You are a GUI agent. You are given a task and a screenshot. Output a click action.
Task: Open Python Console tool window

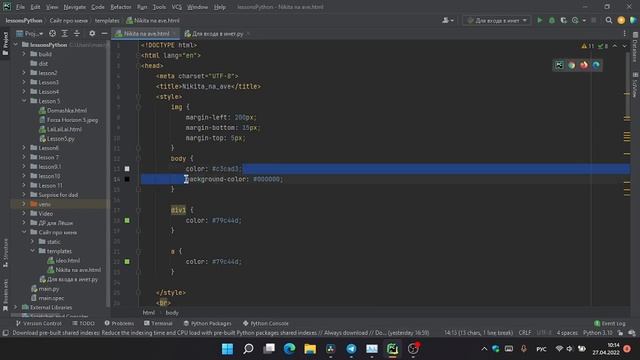point(266,323)
